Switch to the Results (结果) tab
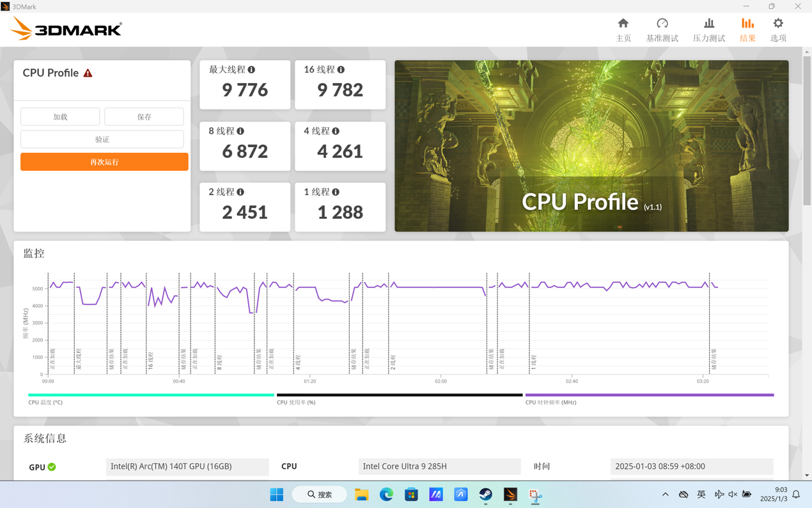Screen dimensions: 812x508 tap(747, 29)
